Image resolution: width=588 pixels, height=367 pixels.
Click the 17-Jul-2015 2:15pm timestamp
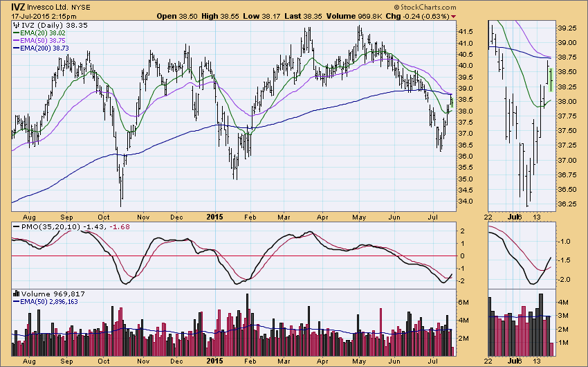(x=44, y=17)
